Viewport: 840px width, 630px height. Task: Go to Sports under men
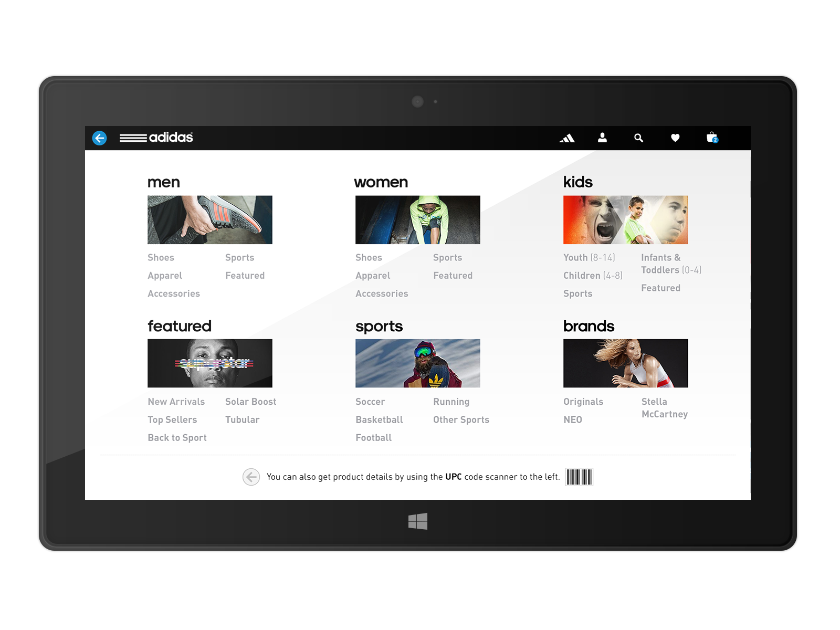click(240, 258)
